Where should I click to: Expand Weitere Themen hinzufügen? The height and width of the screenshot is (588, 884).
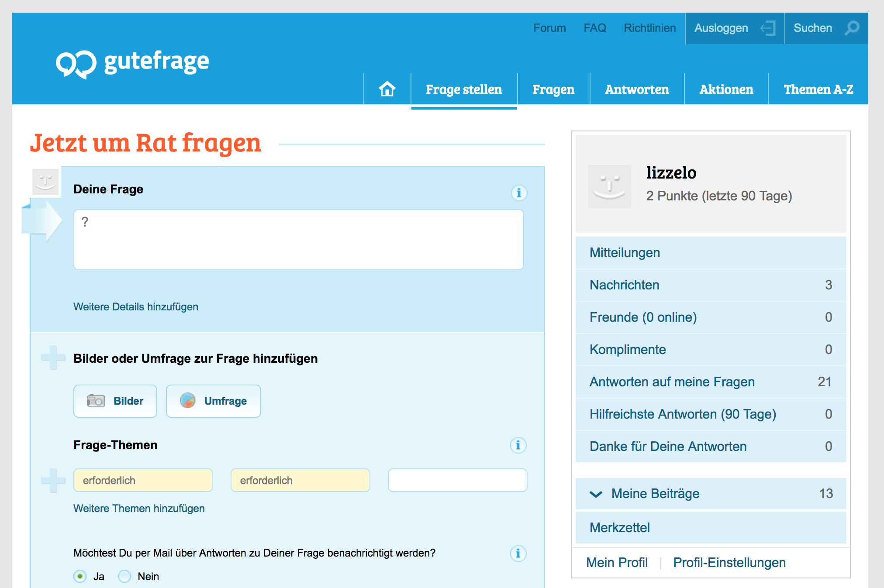(139, 508)
